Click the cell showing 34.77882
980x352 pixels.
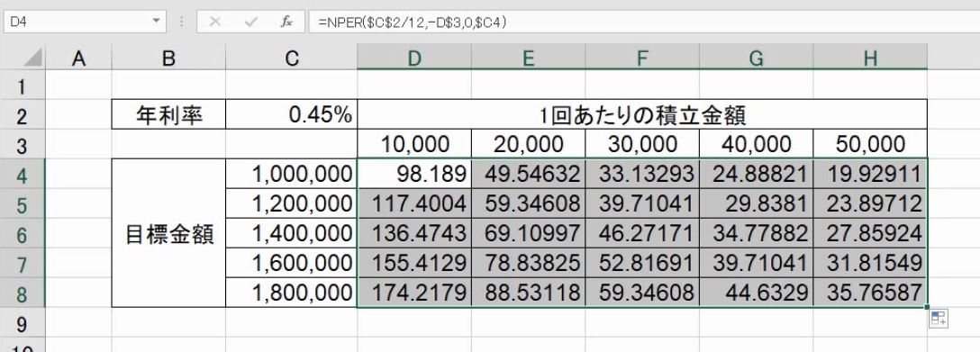click(x=757, y=233)
